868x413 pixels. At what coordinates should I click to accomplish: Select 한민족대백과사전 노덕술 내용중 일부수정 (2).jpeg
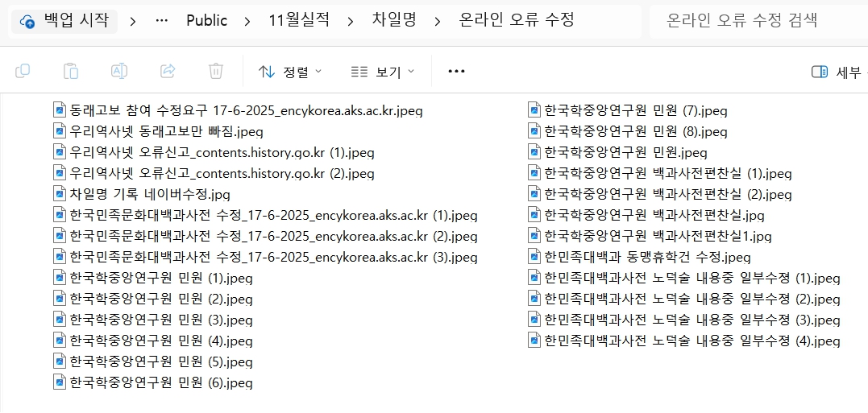point(684,299)
